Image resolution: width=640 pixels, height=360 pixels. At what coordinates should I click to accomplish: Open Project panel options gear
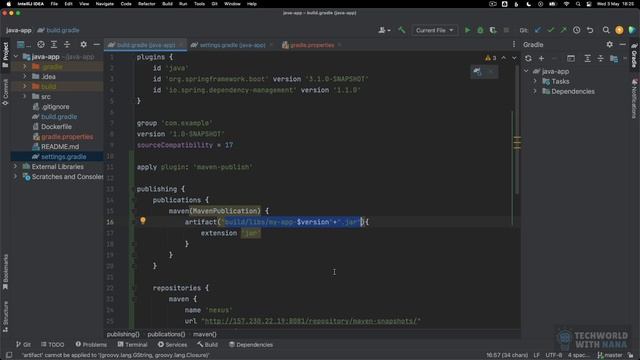[x=83, y=44]
